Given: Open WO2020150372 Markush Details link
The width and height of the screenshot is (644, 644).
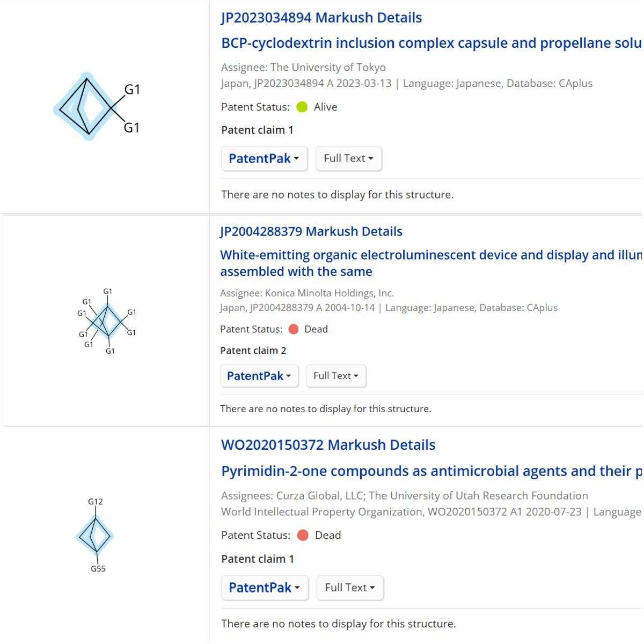Looking at the screenshot, I should pyautogui.click(x=328, y=445).
